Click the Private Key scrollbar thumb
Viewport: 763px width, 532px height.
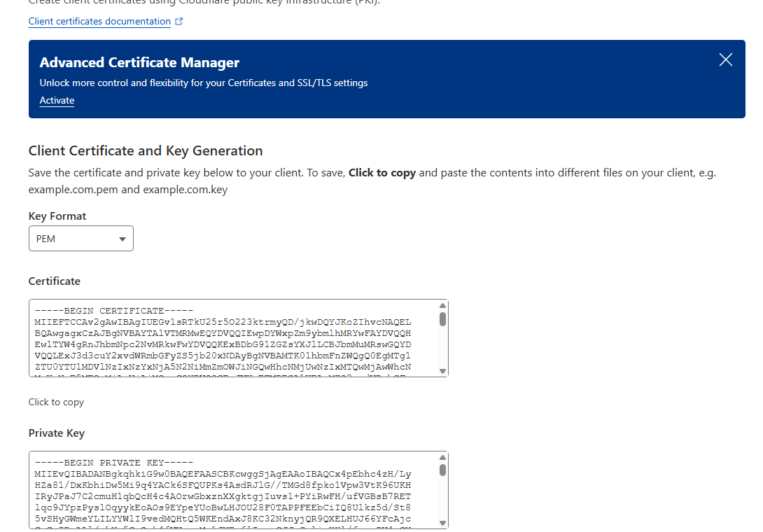pyautogui.click(x=442, y=470)
